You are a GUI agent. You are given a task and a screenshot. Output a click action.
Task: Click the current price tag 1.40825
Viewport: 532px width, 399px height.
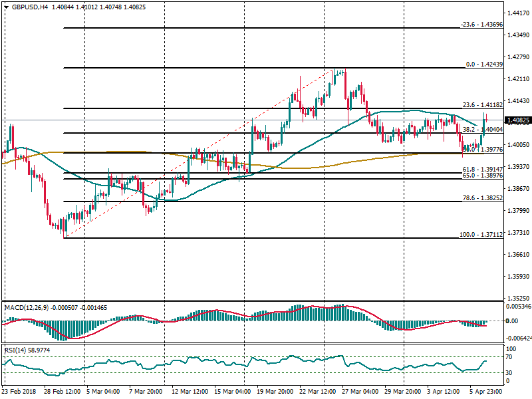[x=517, y=121]
